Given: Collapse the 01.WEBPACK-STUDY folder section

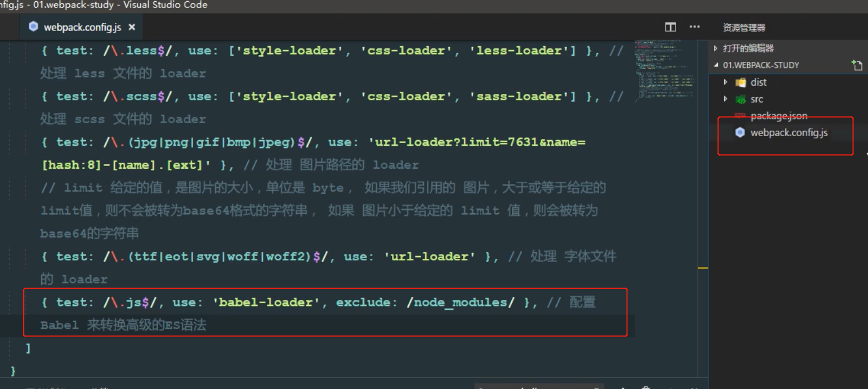Looking at the screenshot, I should tap(716, 65).
